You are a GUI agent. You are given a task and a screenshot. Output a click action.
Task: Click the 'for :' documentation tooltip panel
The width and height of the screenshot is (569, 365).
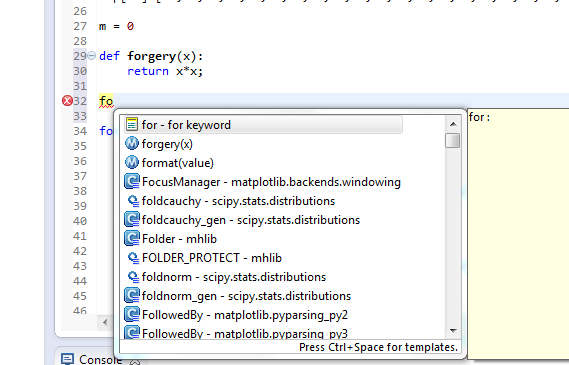click(518, 234)
